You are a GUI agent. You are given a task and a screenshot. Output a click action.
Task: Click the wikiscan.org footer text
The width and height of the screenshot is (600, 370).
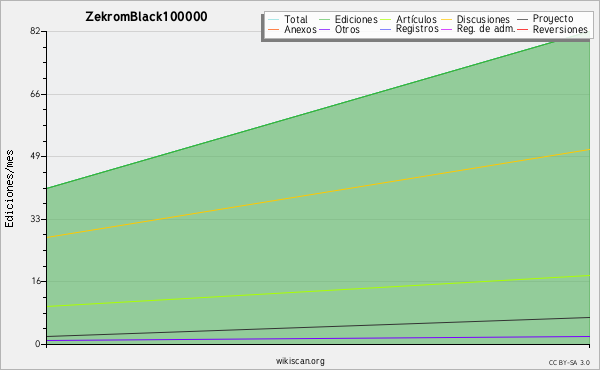pyautogui.click(x=300, y=361)
